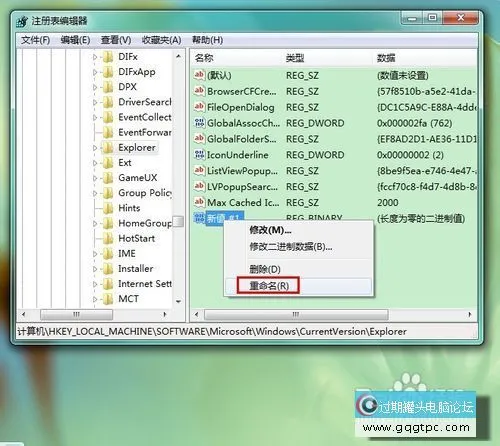Click the HomeGroup folder icon
500x446 pixels.
pyautogui.click(x=108, y=223)
